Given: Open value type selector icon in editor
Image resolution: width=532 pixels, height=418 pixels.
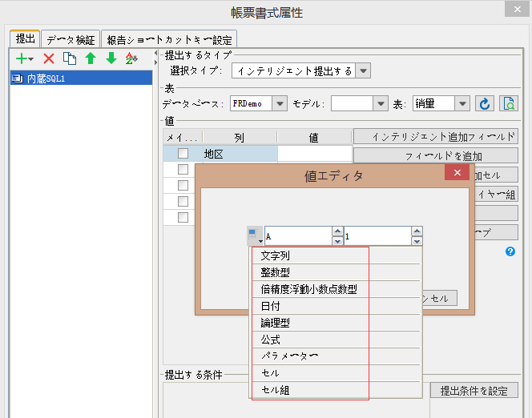Looking at the screenshot, I should coord(255,235).
